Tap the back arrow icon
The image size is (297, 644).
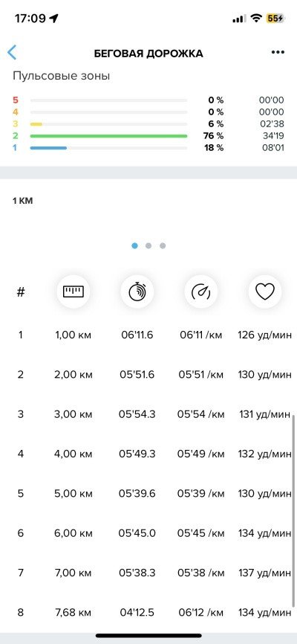point(12,53)
